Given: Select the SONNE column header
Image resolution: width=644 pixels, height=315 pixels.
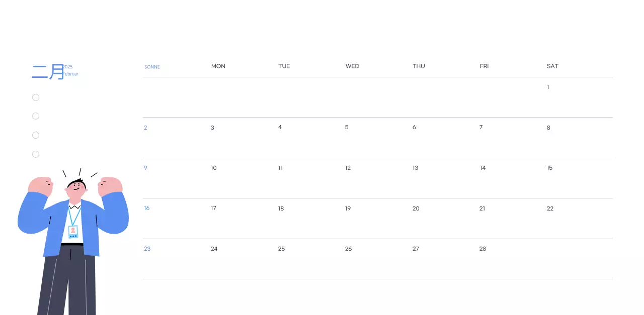Looking at the screenshot, I should click(152, 67).
